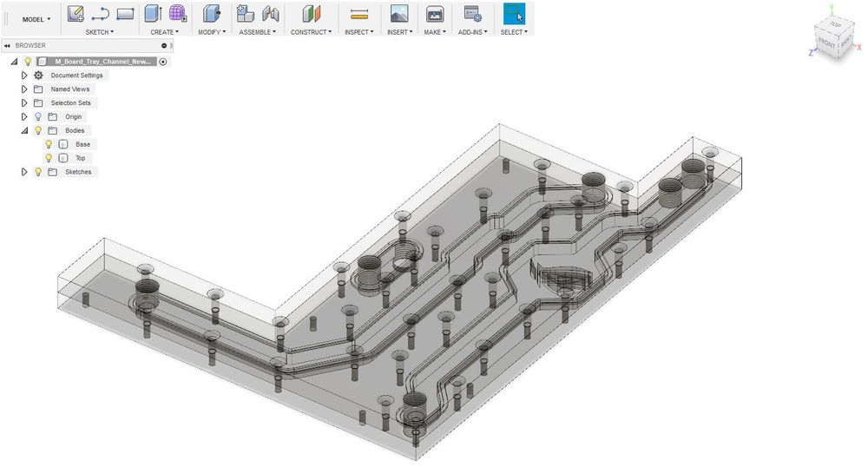Select the Named Views tree item
Viewport: 868px width, 467px height.
click(69, 89)
